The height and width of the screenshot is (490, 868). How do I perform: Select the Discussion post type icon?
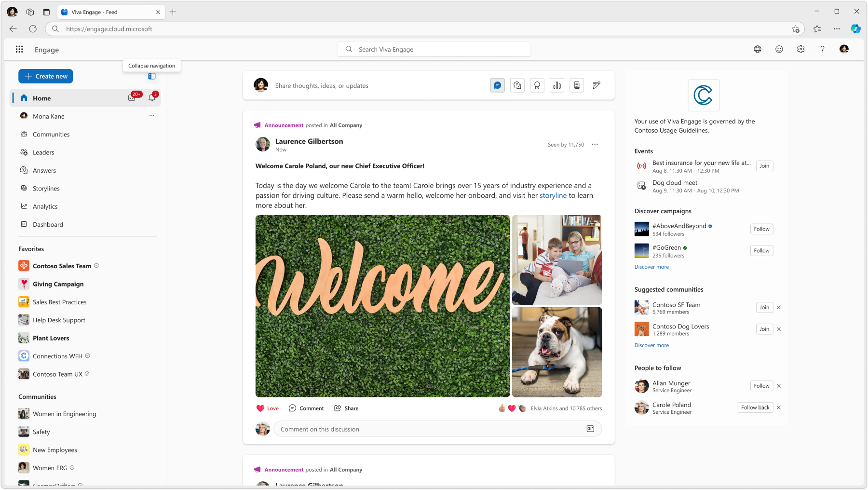point(497,85)
